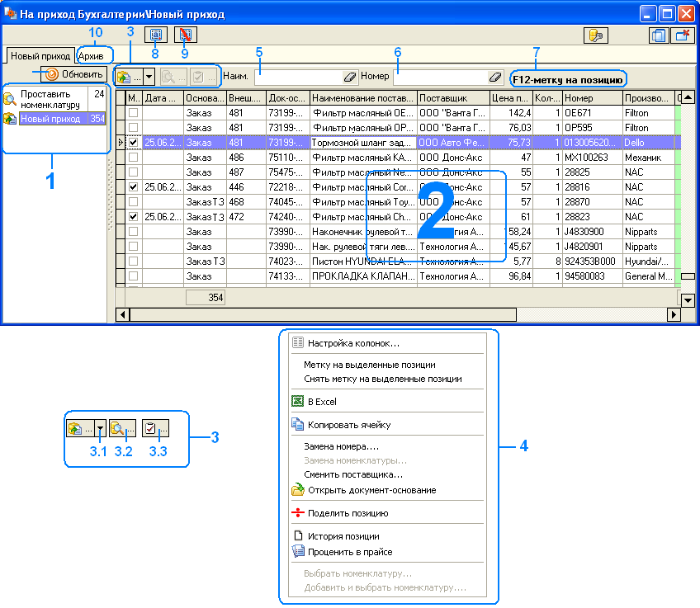700x608 pixels.
Task: Click the magnifier icon labeled 3.2
Action: pyautogui.click(x=117, y=428)
